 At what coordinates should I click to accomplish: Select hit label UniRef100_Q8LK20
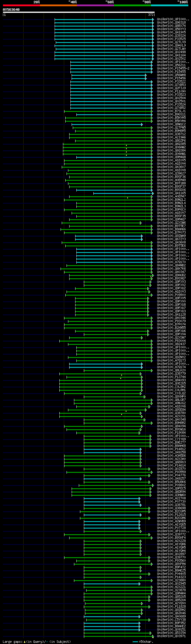click(171, 370)
